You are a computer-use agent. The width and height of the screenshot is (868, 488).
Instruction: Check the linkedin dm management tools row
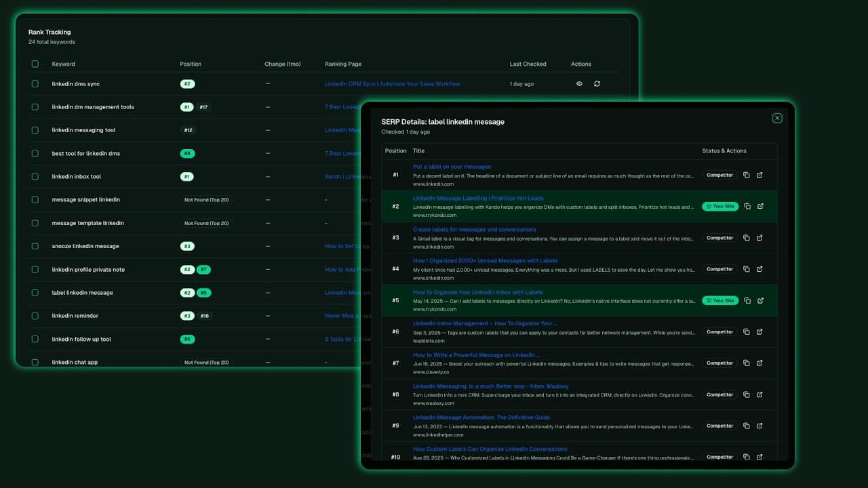[35, 107]
